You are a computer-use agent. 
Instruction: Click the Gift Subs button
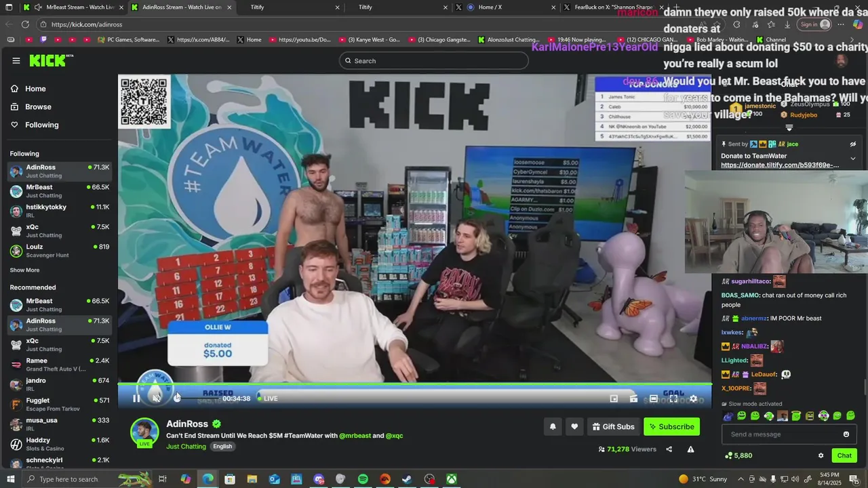(613, 426)
